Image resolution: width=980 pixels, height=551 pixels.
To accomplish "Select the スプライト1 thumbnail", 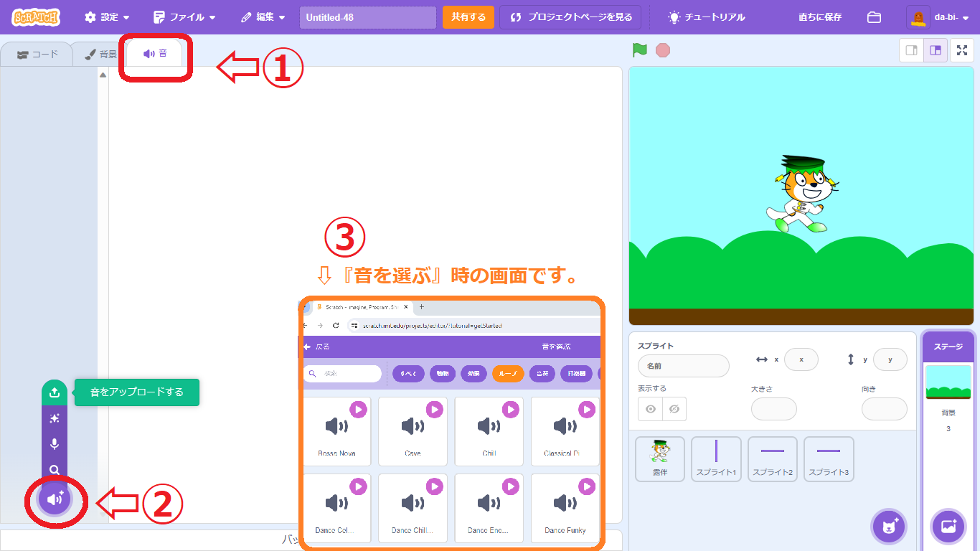I will pos(716,459).
